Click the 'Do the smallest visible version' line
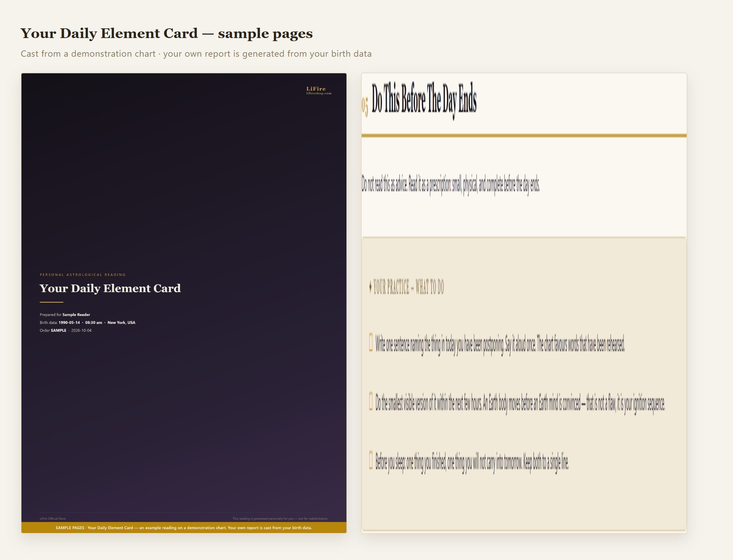Image resolution: width=733 pixels, height=560 pixels. point(520,403)
